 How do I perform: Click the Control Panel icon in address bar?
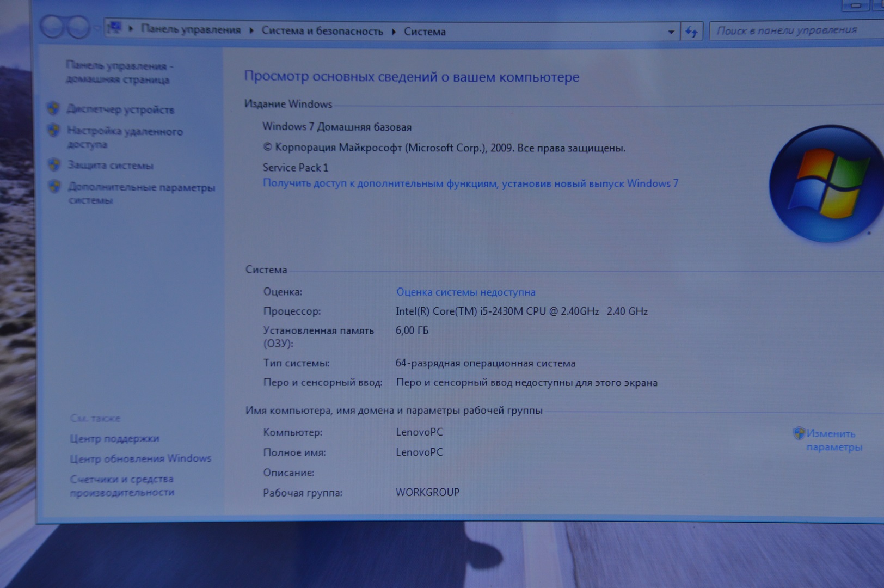coord(115,28)
